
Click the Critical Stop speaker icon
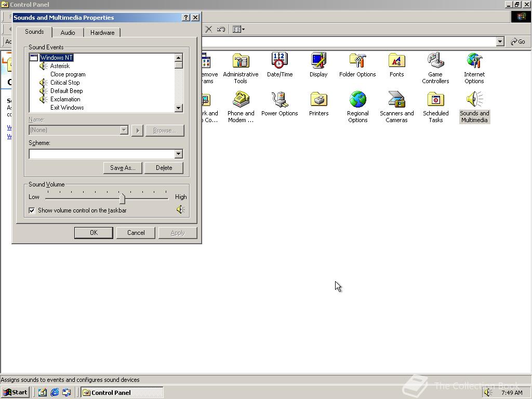click(44, 83)
